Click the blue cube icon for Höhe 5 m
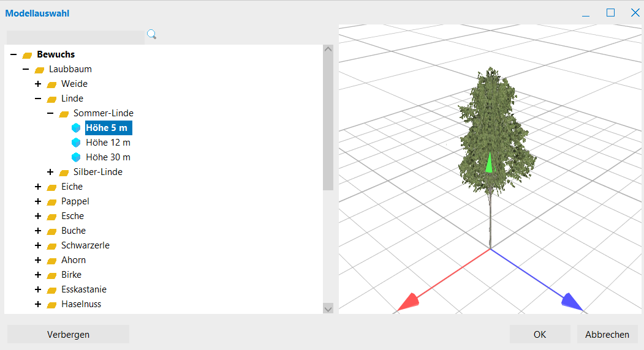Image resolution: width=644 pixels, height=350 pixels. (76, 128)
